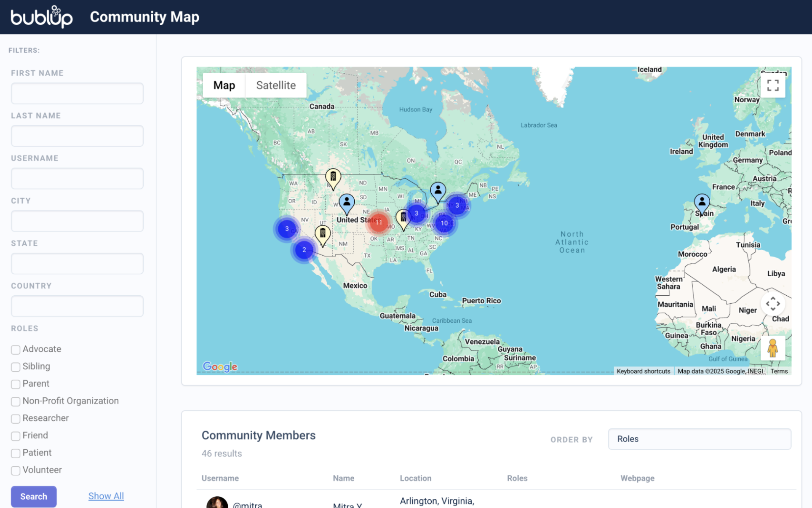Click the Name column header

coord(343,478)
